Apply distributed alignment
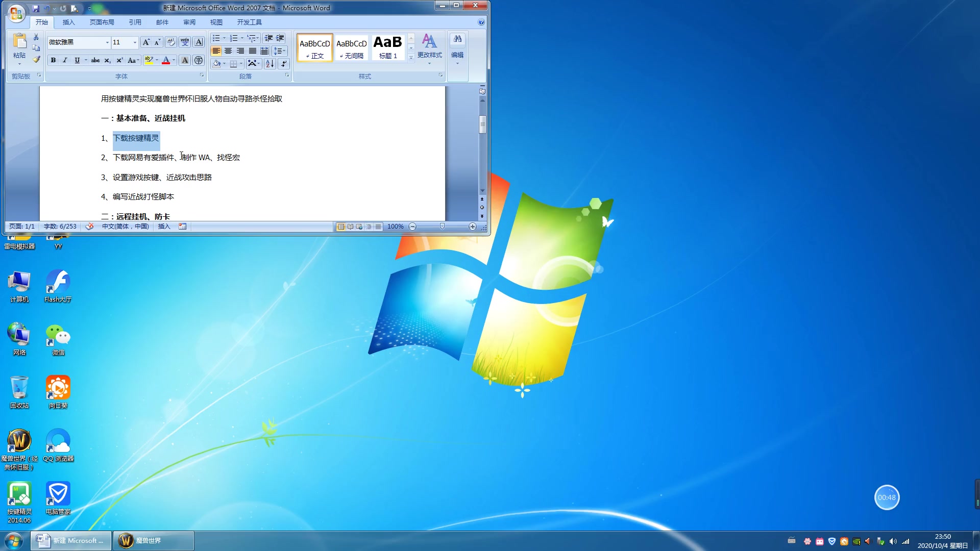980x551 pixels. [264, 51]
